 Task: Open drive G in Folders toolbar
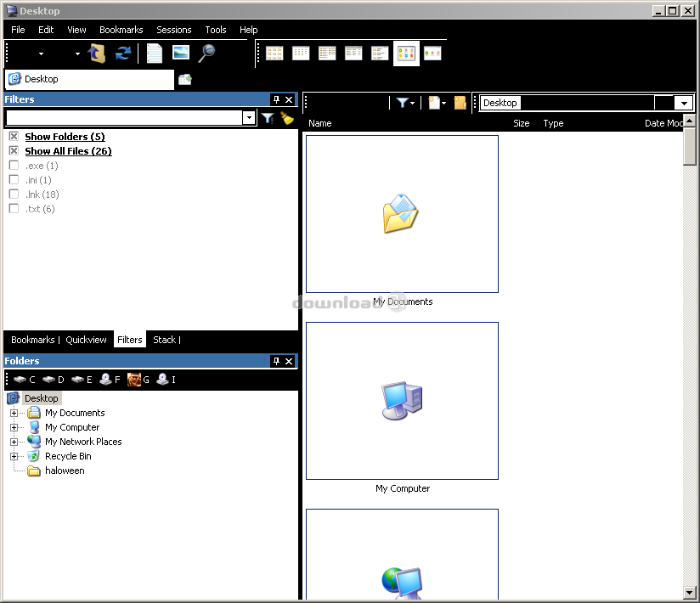pos(138,380)
